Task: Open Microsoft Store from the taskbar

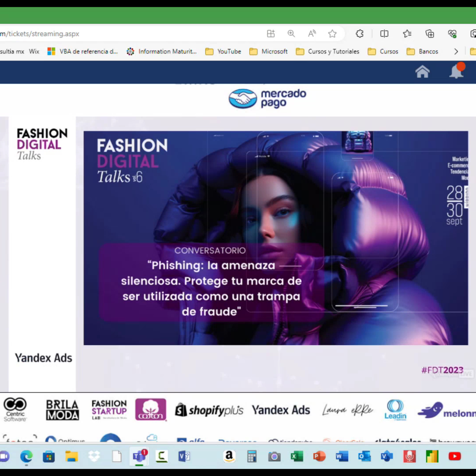Action: click(49, 456)
